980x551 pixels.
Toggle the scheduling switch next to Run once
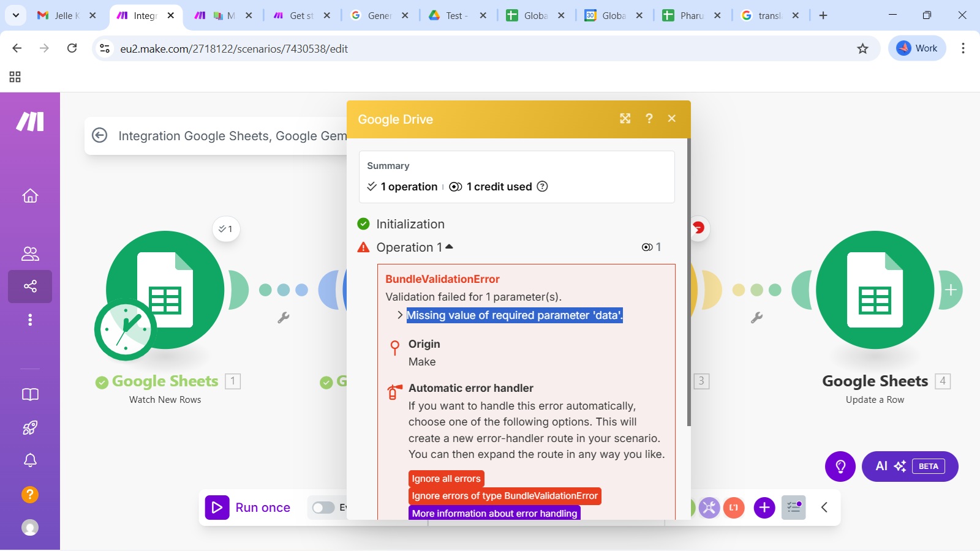323,508
